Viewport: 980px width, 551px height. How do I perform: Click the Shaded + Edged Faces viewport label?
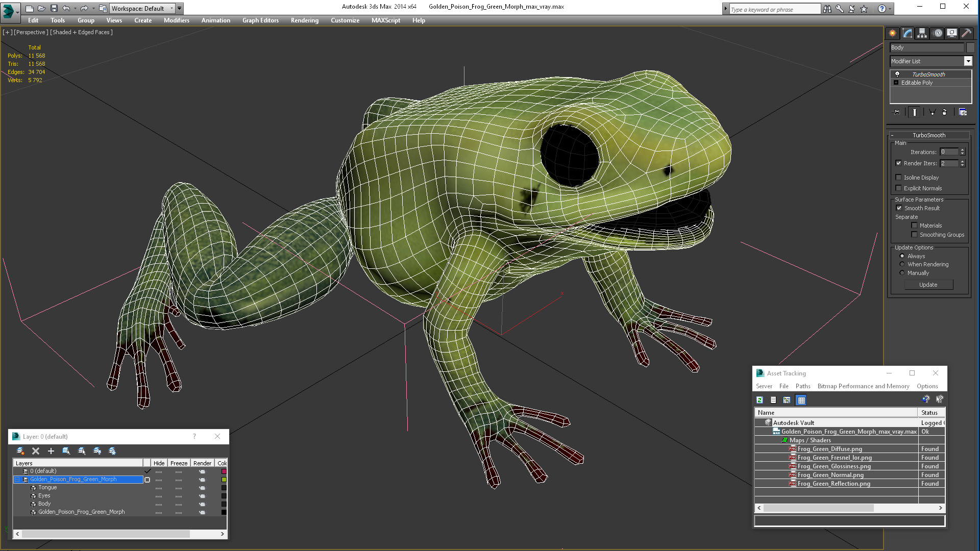(81, 32)
